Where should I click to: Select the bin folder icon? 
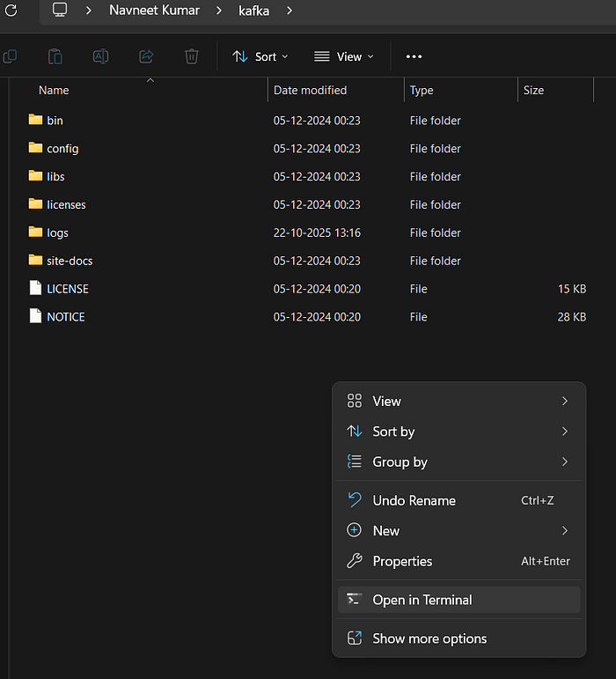(x=35, y=120)
